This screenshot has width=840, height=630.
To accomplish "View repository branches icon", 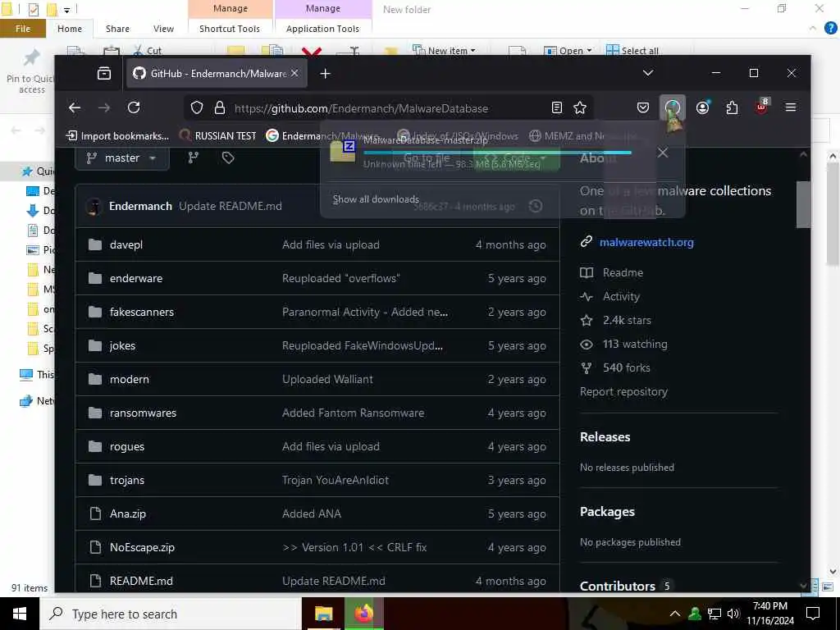I will (x=194, y=158).
